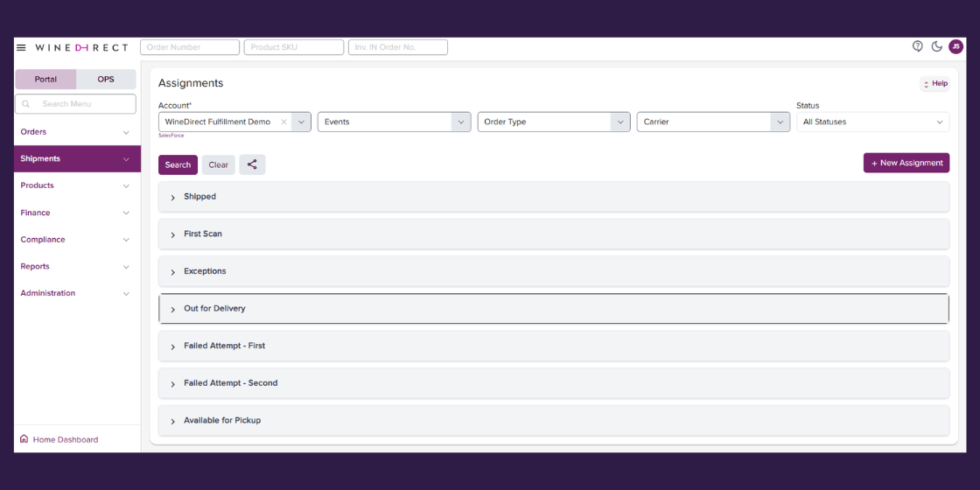The image size is (980, 490).
Task: Open the Events dropdown
Action: [395, 122]
